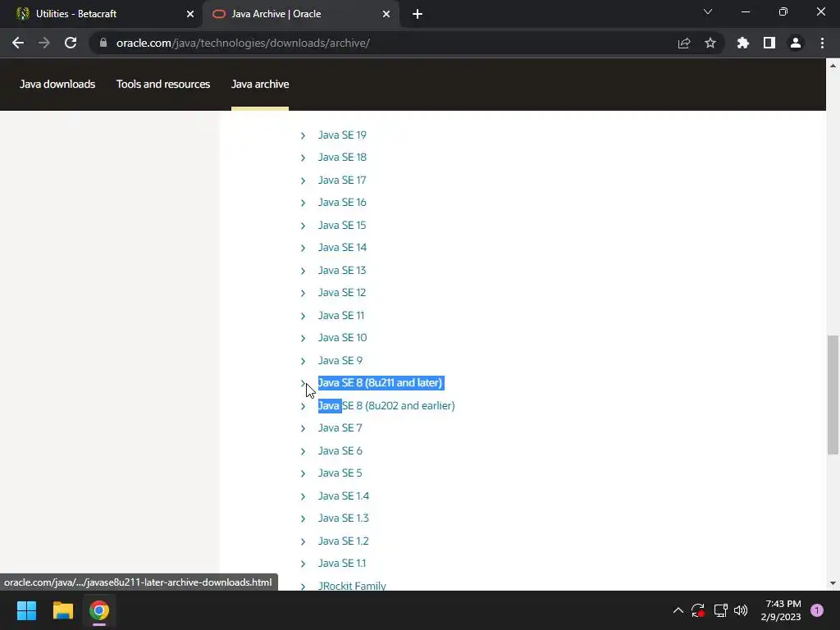Close the Utilities - Betacraft tab
The image size is (840, 630).
coord(190,14)
